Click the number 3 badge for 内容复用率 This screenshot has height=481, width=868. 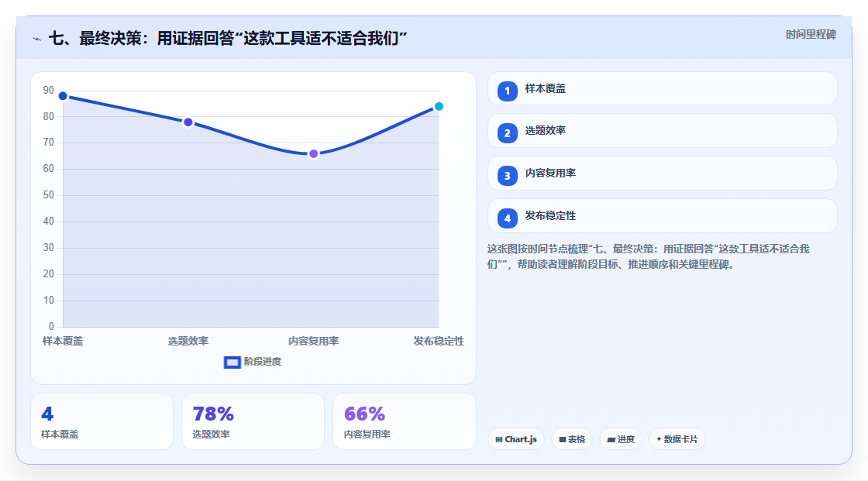click(x=507, y=176)
